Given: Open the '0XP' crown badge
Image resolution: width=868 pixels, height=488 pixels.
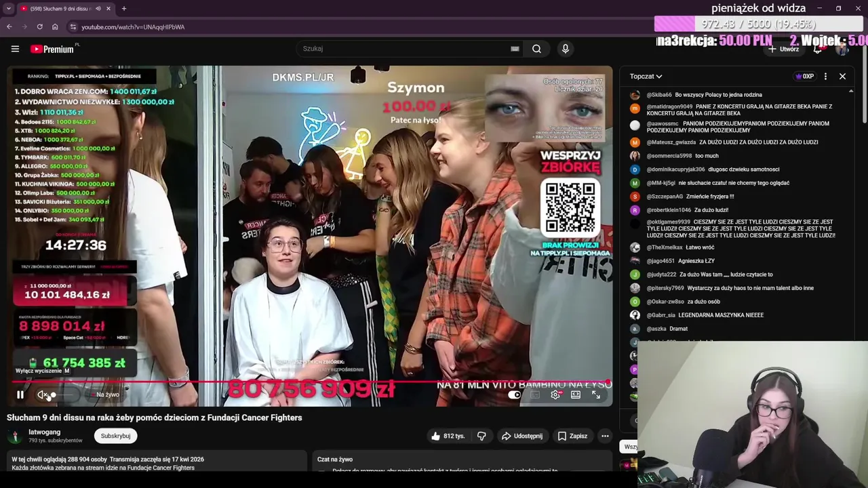Looking at the screenshot, I should tap(804, 77).
